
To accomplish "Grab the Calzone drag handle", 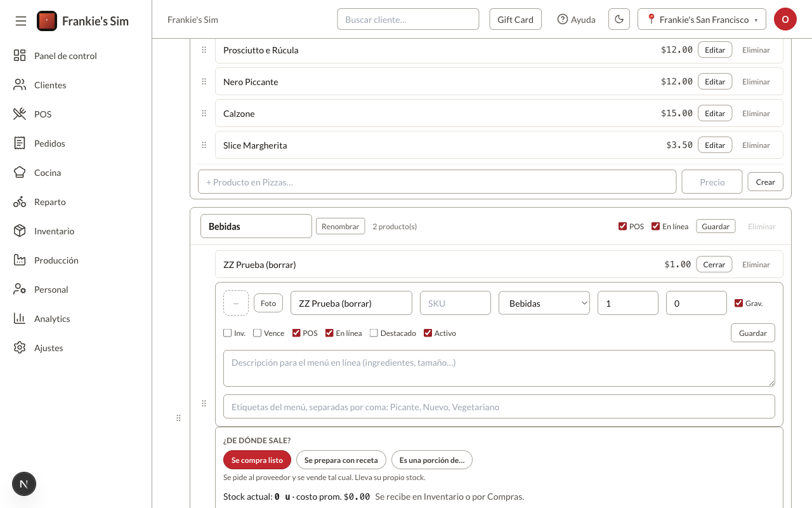I will [x=204, y=113].
